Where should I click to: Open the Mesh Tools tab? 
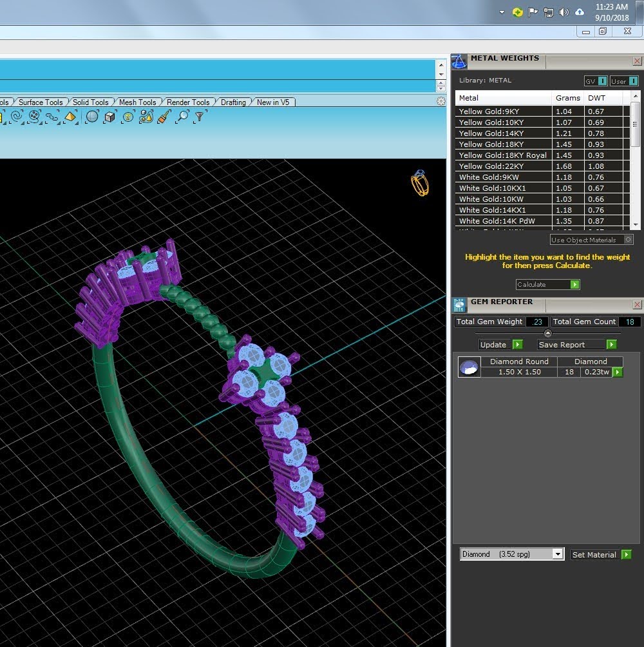tap(137, 102)
